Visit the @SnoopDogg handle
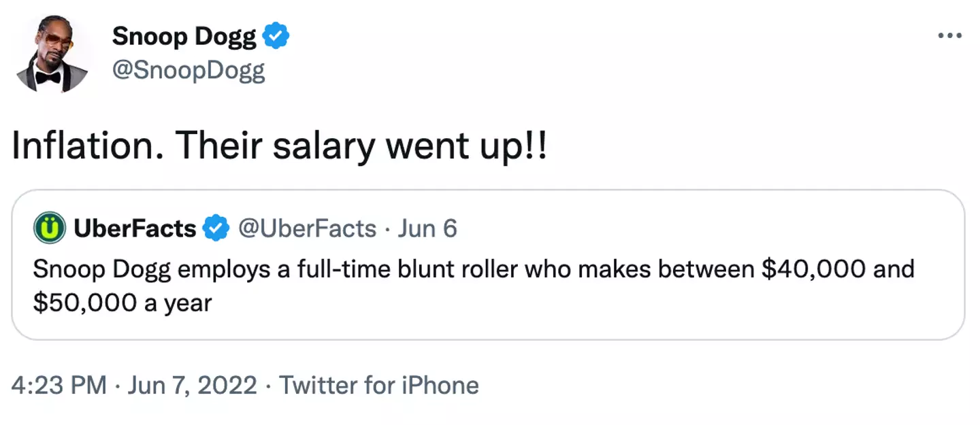980x425 pixels. click(189, 70)
